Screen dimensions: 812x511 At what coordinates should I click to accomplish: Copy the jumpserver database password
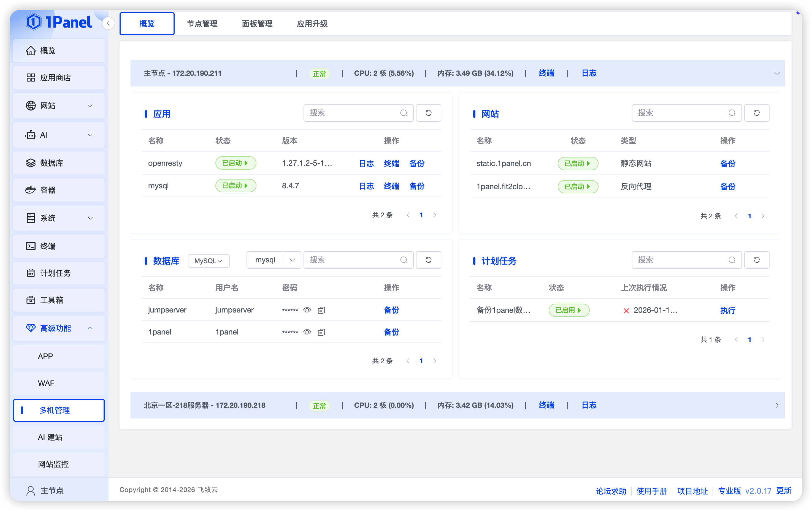(x=321, y=310)
